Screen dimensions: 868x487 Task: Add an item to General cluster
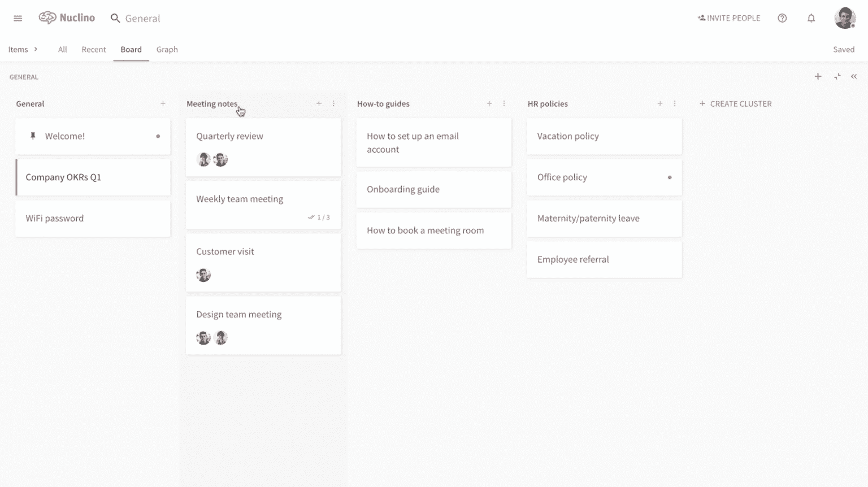(163, 103)
